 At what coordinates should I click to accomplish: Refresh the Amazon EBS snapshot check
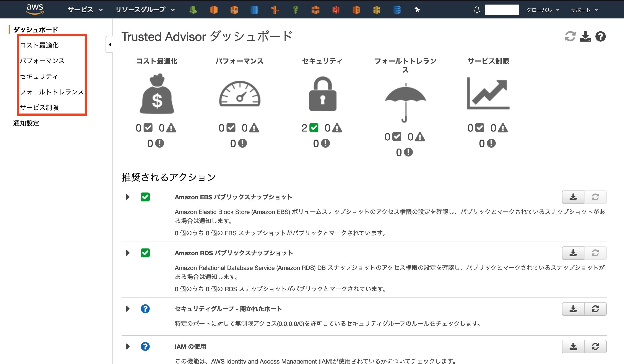pyautogui.click(x=595, y=197)
